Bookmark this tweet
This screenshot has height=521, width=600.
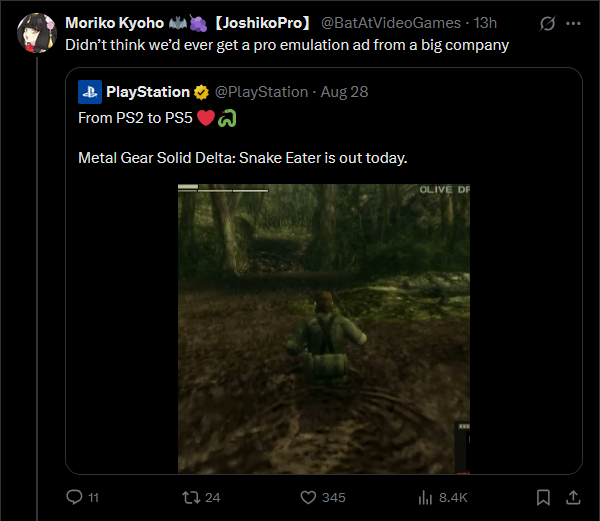point(543,497)
